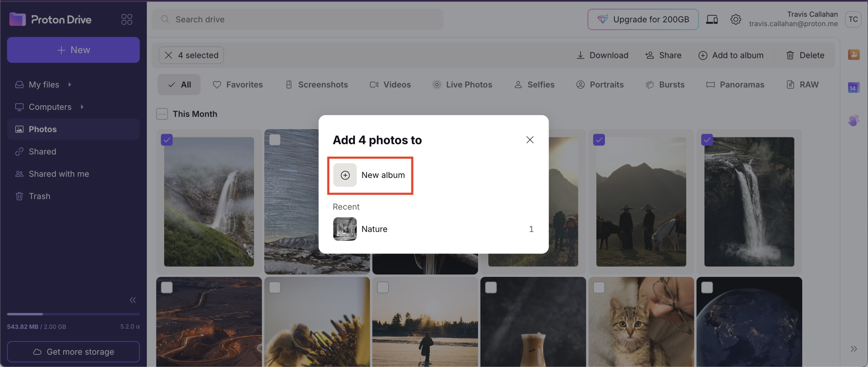The image size is (868, 367).
Task: Click the 543.82 MB storage text
Action: point(22,327)
